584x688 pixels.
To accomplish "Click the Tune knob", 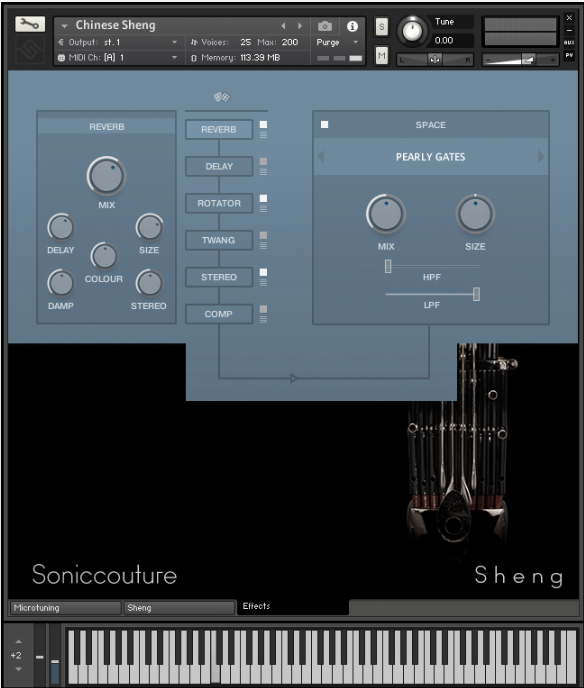I will 412,31.
